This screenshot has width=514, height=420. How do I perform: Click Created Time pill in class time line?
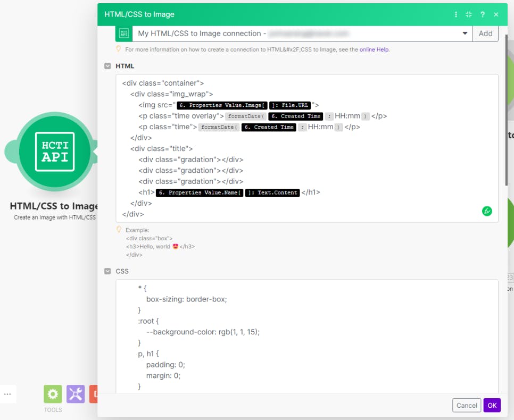(269, 127)
